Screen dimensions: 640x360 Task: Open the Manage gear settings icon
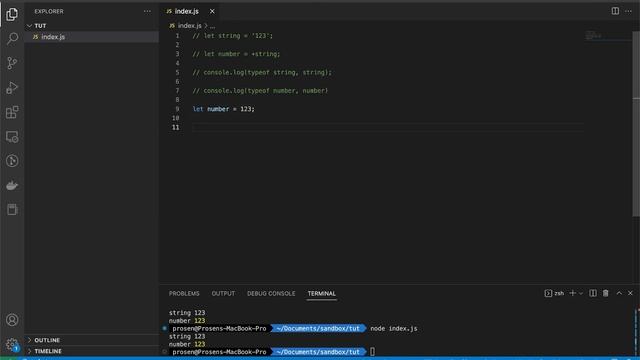pos(12,344)
